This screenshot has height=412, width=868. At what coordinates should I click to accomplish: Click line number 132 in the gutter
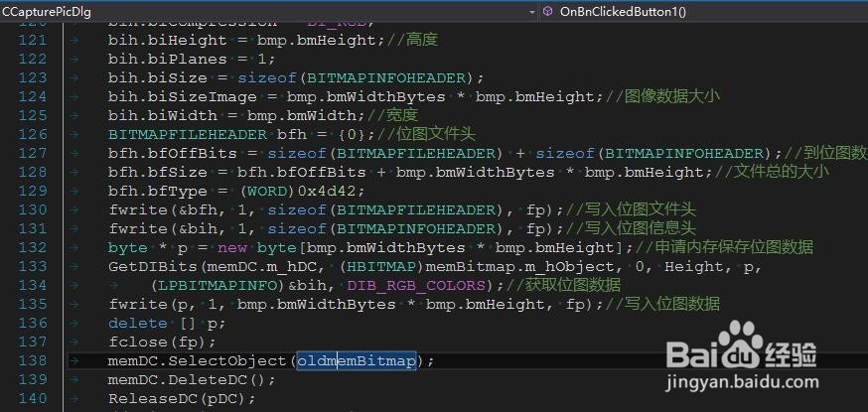coord(33,248)
